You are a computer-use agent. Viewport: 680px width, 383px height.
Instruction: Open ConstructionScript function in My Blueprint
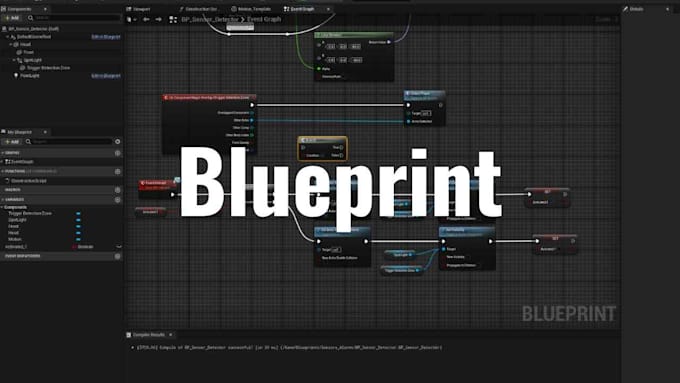coord(29,181)
